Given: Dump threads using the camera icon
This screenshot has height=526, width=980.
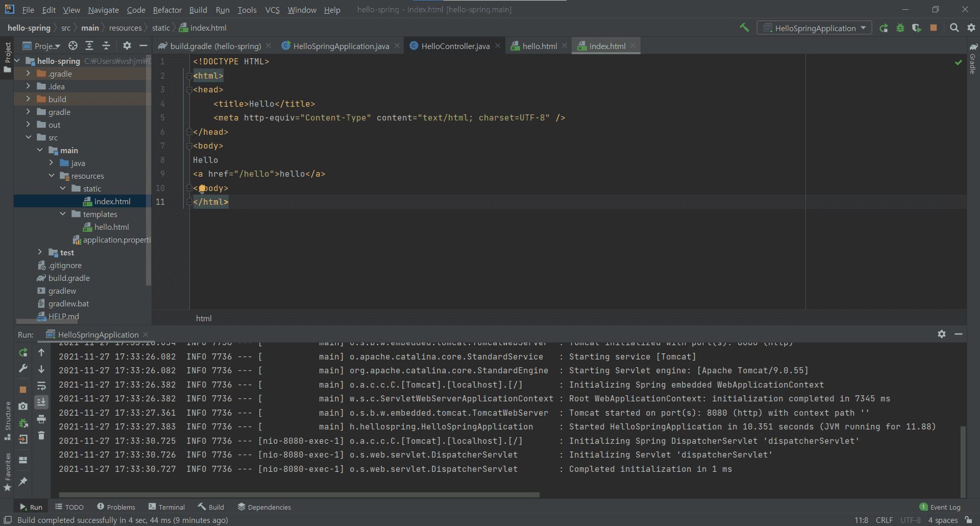Looking at the screenshot, I should click(23, 406).
